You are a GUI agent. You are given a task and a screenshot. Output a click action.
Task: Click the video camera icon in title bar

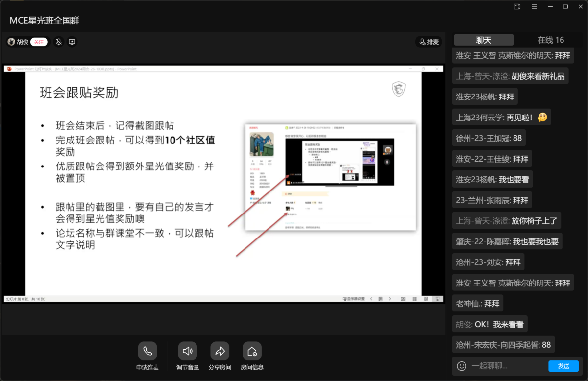pyautogui.click(x=517, y=6)
